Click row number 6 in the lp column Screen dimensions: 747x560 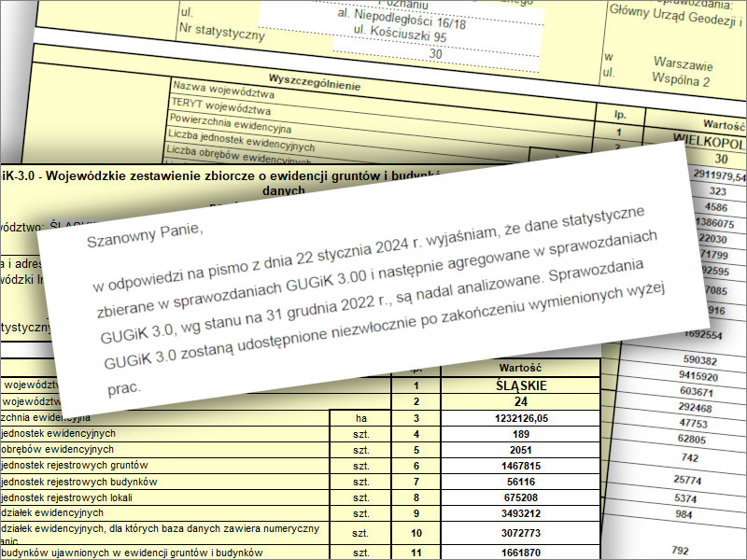[x=416, y=466]
